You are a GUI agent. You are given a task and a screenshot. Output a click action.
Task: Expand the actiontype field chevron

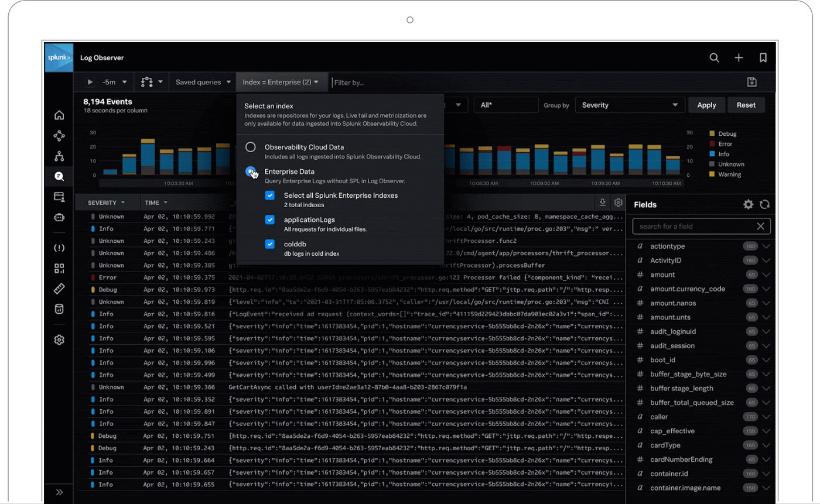767,246
